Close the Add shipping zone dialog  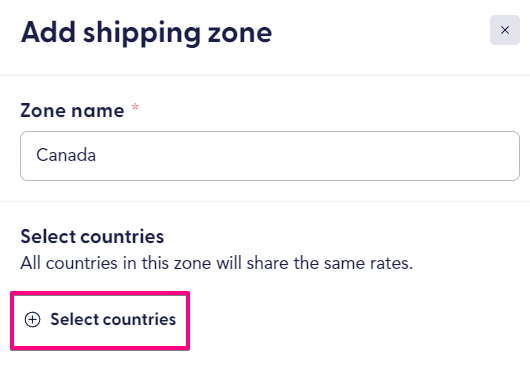pos(505,30)
